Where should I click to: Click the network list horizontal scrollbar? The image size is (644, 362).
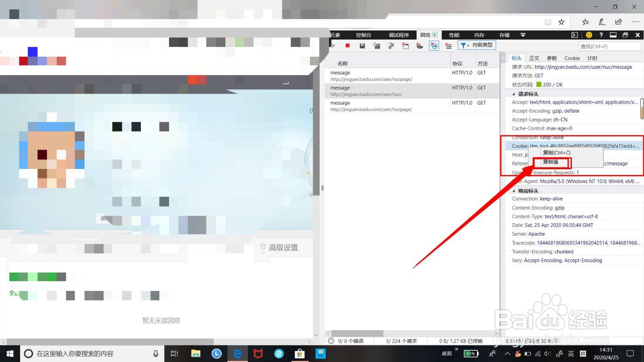click(x=357, y=333)
